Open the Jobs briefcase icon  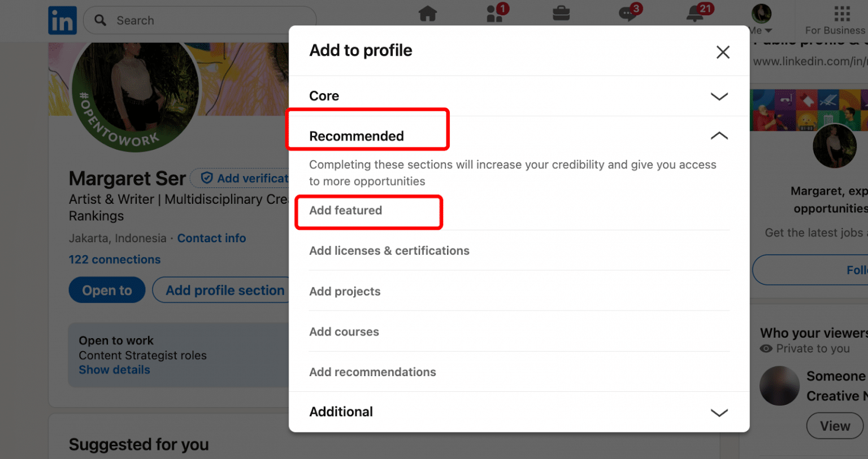(561, 14)
